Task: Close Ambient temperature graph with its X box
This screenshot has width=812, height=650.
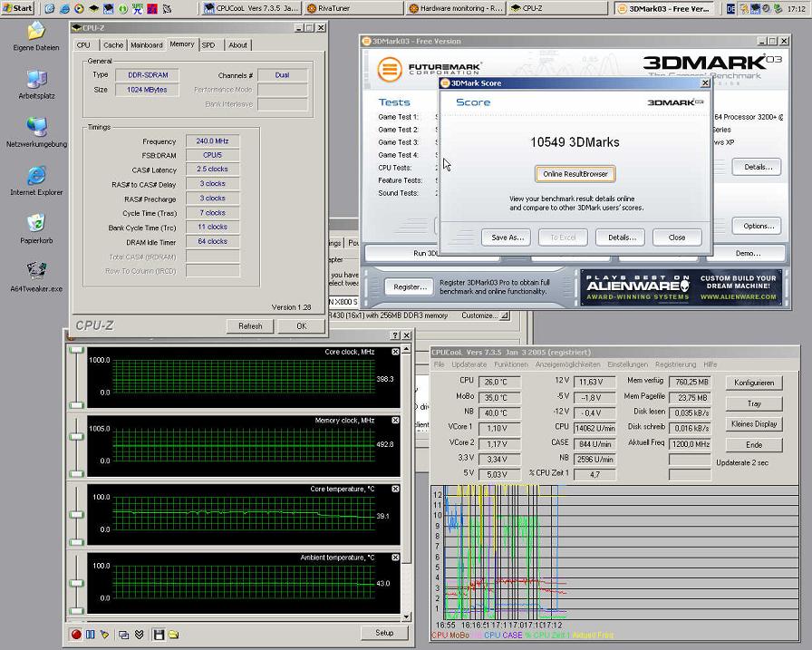Action: point(396,558)
